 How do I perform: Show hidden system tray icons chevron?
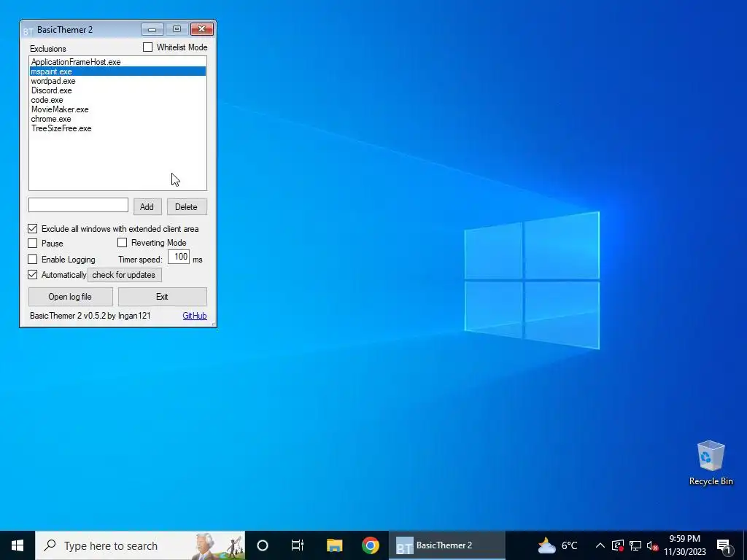coord(600,545)
